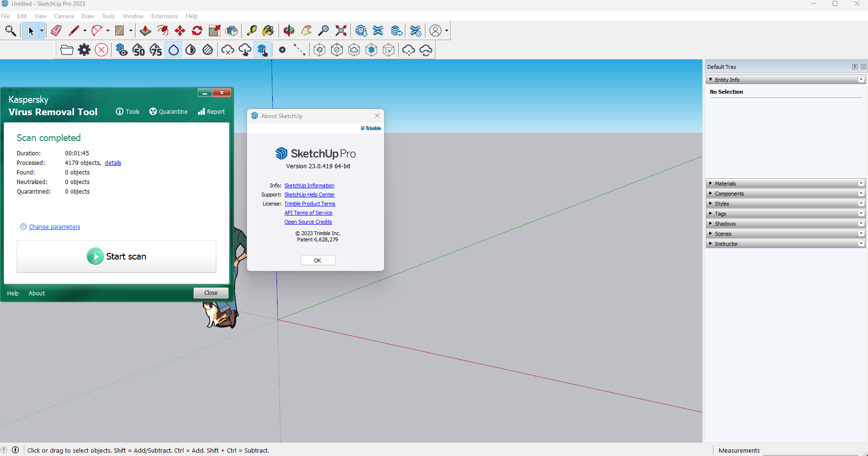Choose the Zoom magnifier tool
The height and width of the screenshot is (456, 868).
[323, 31]
